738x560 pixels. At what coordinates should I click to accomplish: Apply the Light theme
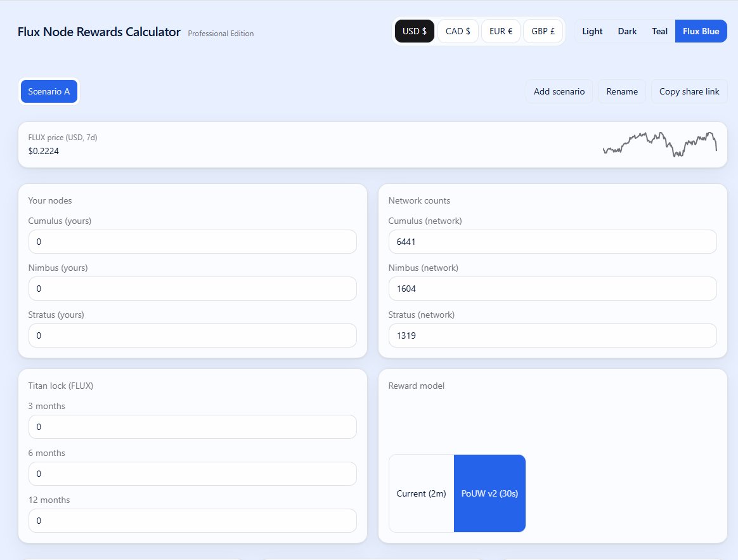coord(592,31)
